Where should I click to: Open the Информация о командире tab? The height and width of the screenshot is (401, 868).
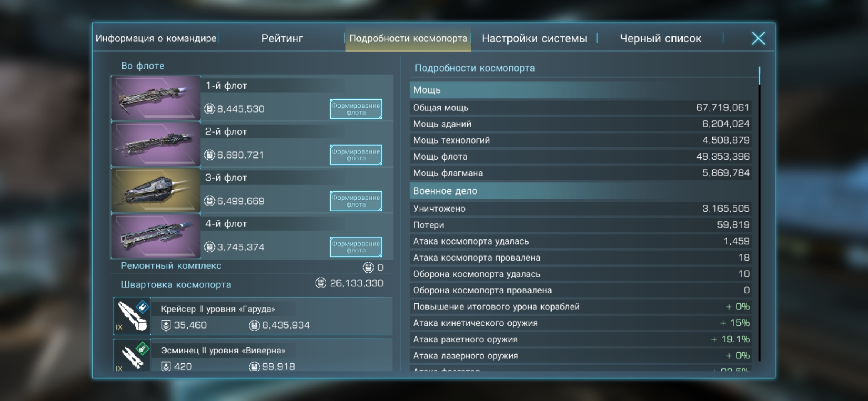[156, 38]
